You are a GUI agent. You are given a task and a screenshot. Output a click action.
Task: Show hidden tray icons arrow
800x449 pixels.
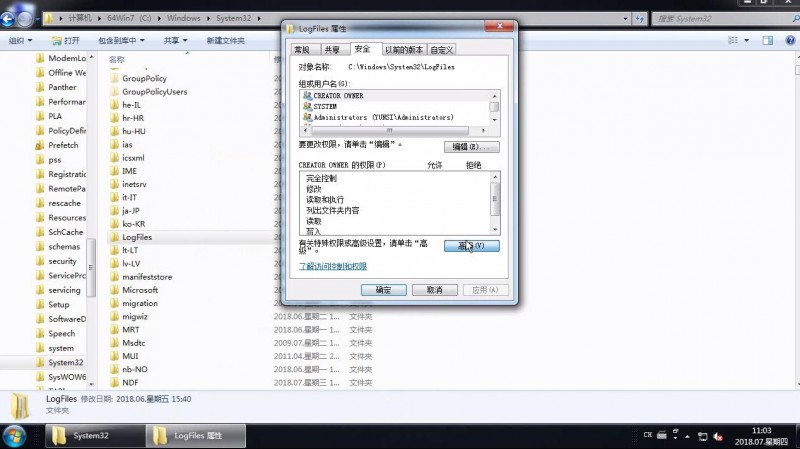click(x=687, y=436)
